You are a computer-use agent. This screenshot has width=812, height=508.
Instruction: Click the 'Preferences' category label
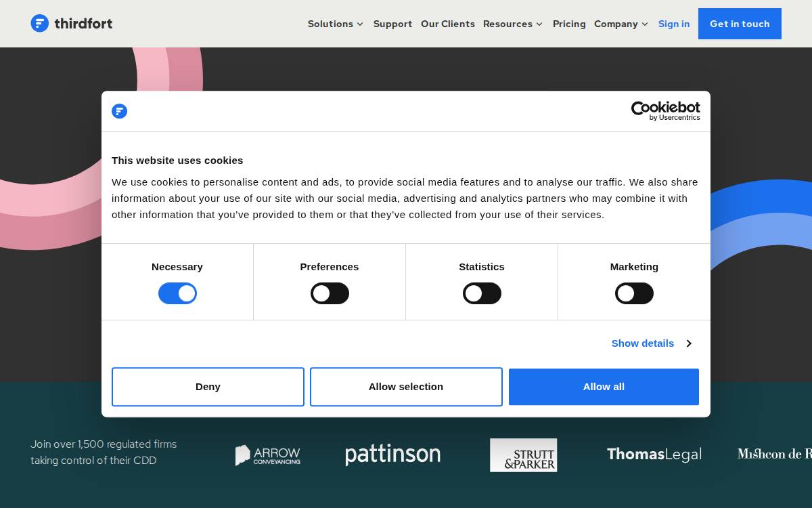(x=330, y=267)
